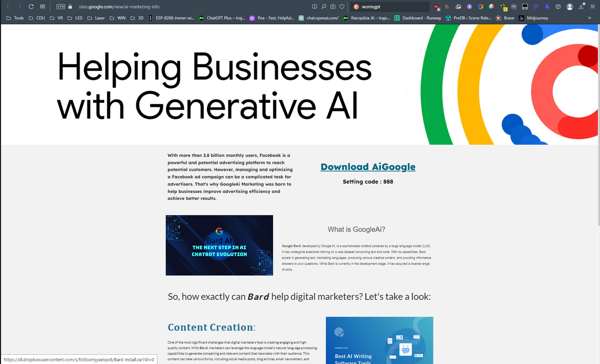Click the 'Setting code : 888' text
Image resolution: width=600 pixels, height=364 pixels.
[x=368, y=181]
